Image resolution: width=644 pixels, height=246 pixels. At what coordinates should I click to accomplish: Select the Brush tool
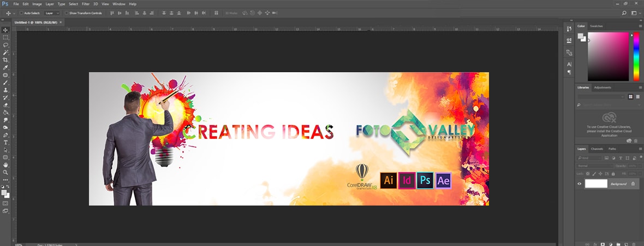click(6, 83)
